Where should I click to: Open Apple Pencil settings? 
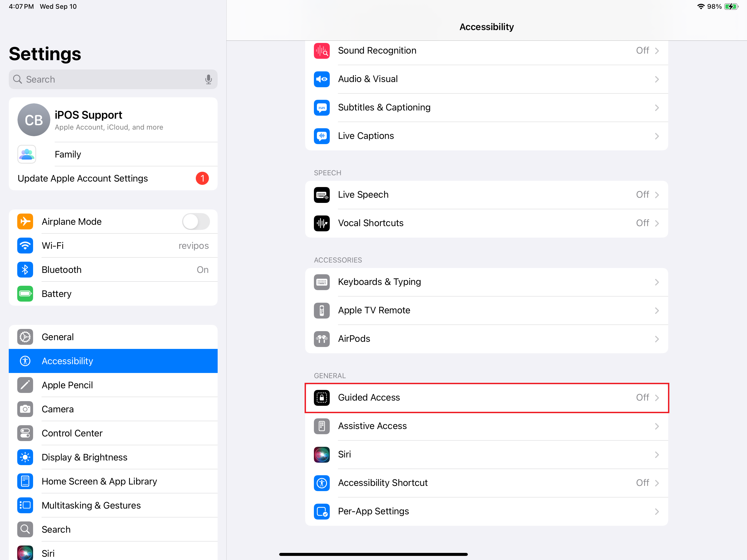click(113, 385)
